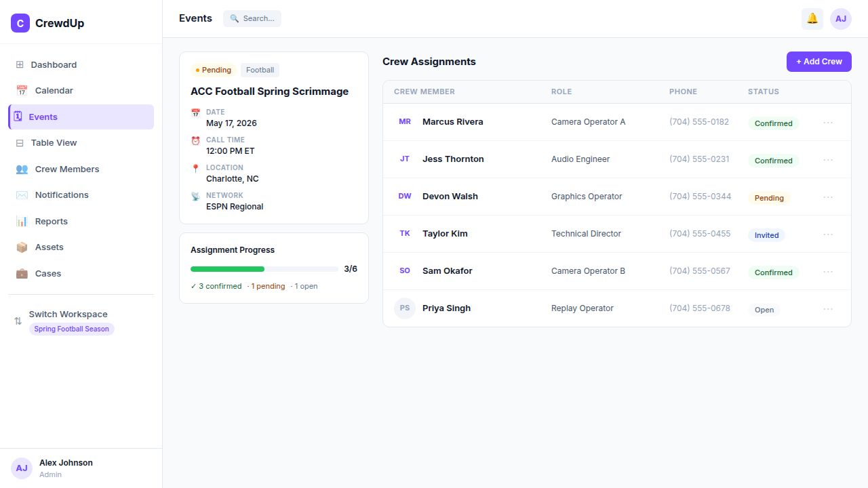Screen dimensions: 868x488
Task: Click the Add Crew button
Action: click(x=819, y=62)
